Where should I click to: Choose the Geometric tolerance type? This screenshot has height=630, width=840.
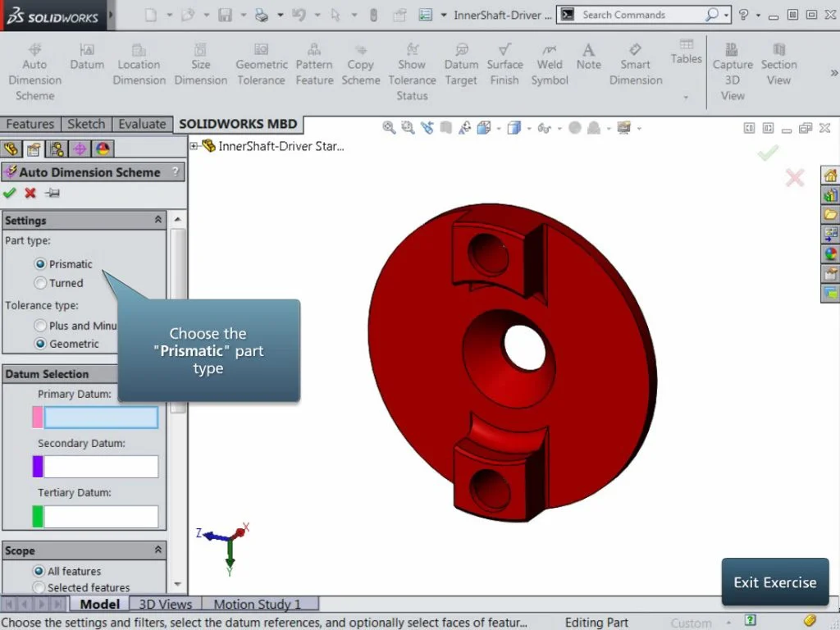tap(40, 344)
